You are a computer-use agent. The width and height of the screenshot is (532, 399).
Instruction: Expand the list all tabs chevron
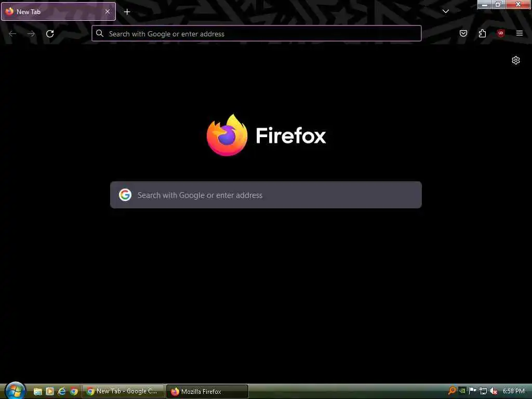(x=445, y=11)
